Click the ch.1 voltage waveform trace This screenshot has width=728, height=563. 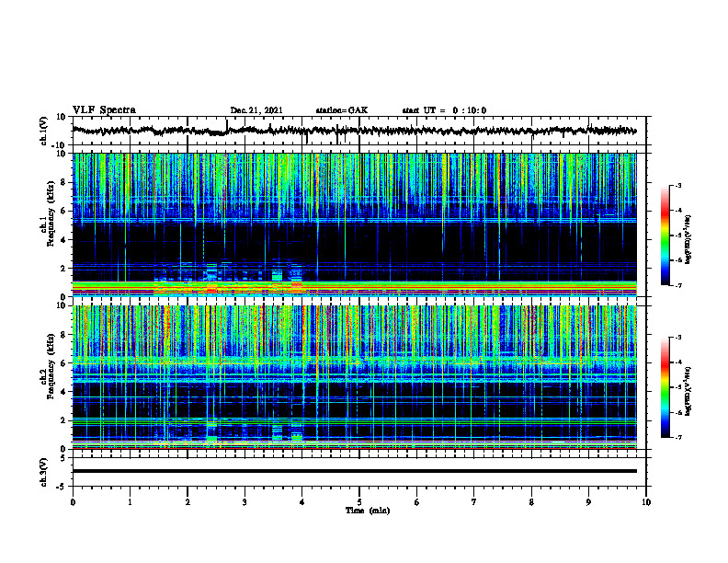tap(354, 131)
